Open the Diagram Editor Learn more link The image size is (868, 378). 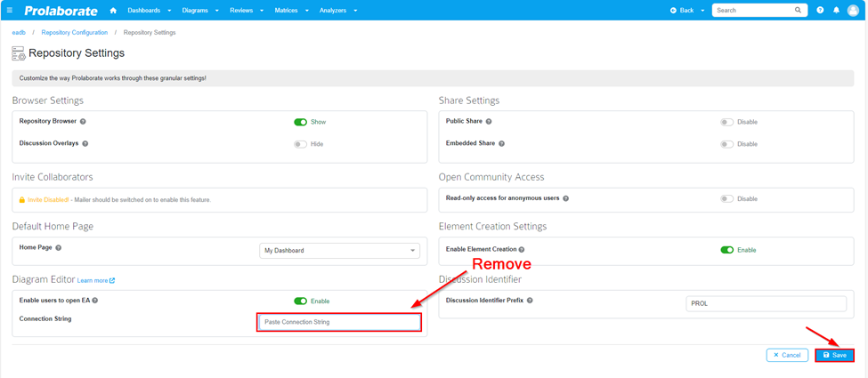(x=96, y=280)
